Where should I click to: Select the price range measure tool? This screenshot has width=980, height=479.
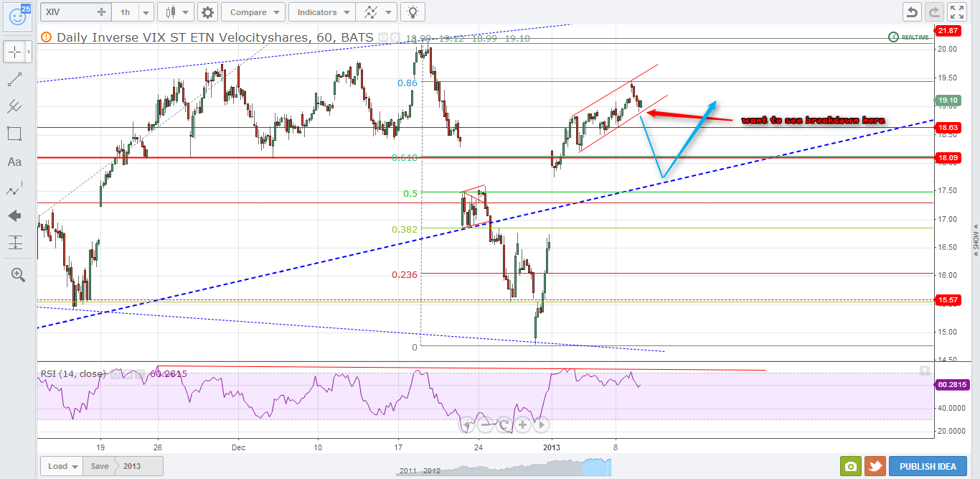pyautogui.click(x=15, y=242)
